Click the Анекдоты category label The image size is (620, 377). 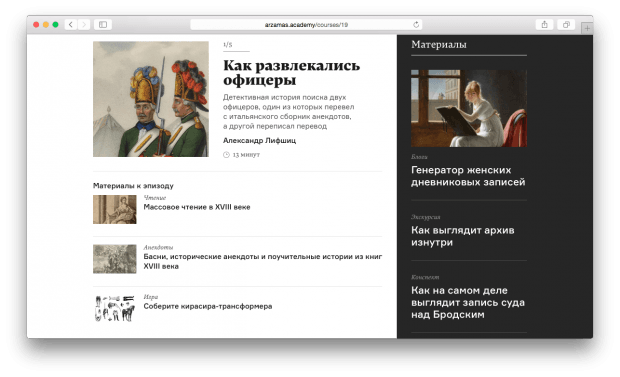pos(158,247)
